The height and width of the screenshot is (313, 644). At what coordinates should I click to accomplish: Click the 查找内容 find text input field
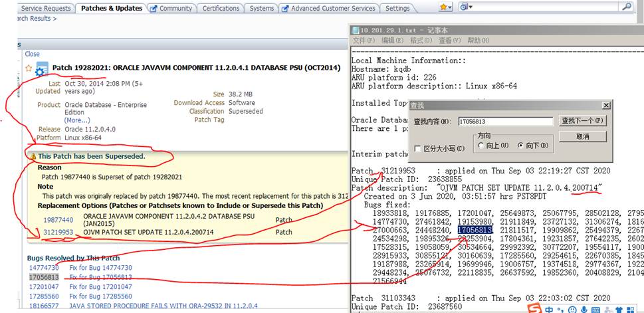point(505,122)
